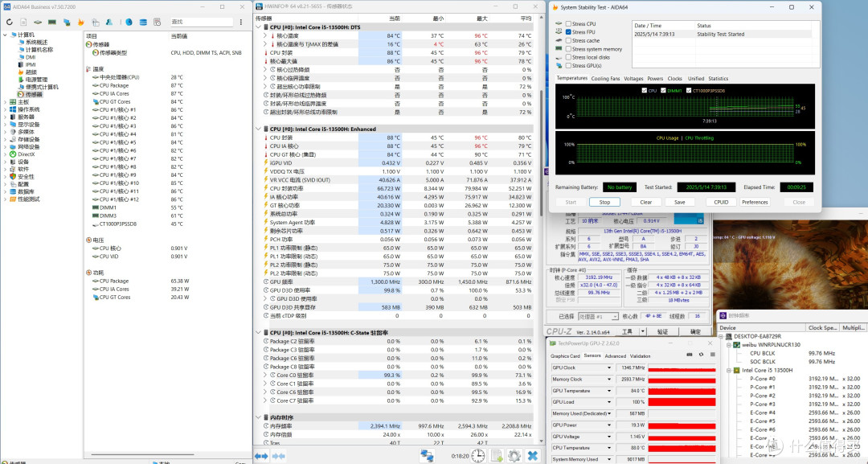The image size is (868, 464).
Task: Click the GPU Temperature red graph bar
Action: (682, 391)
